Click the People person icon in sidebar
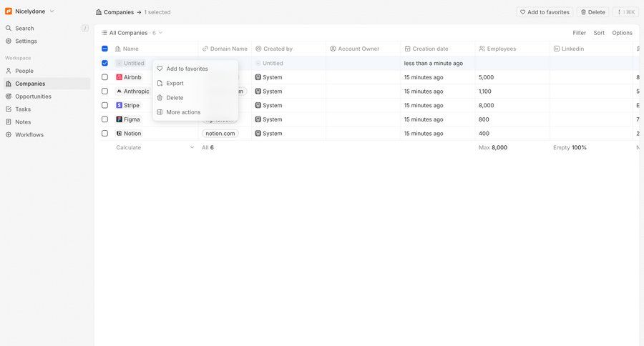Screen dimensions: 644x346 [x=8, y=71]
